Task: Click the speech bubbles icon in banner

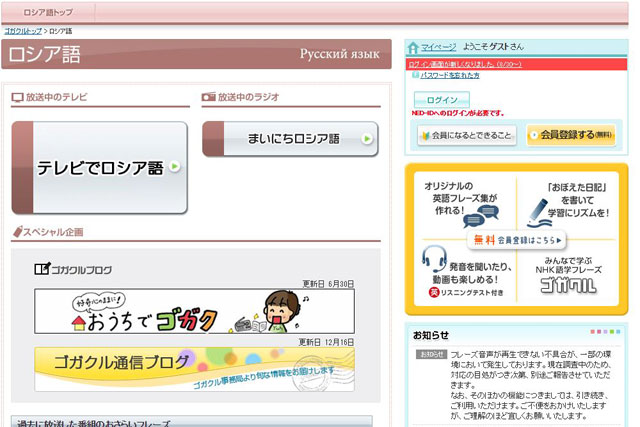Action: [481, 216]
